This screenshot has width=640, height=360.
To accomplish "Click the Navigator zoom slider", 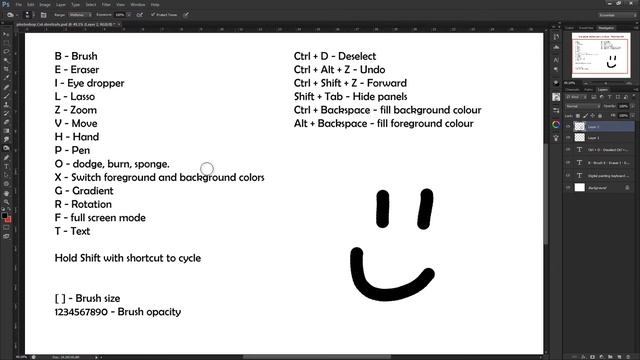I will (x=606, y=83).
